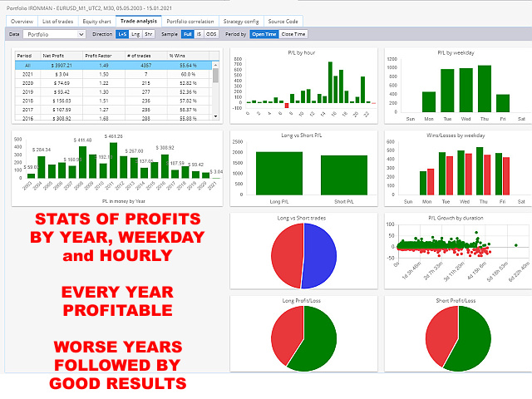
Task: Open the Source Code tab
Action: coord(283,22)
